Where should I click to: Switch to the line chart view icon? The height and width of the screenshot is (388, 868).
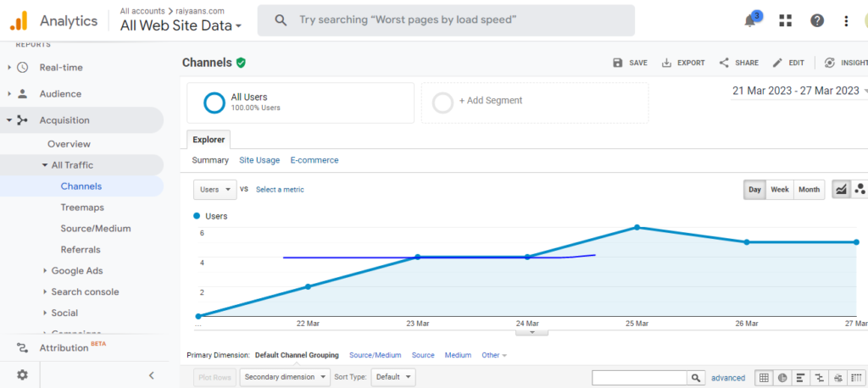pos(842,190)
